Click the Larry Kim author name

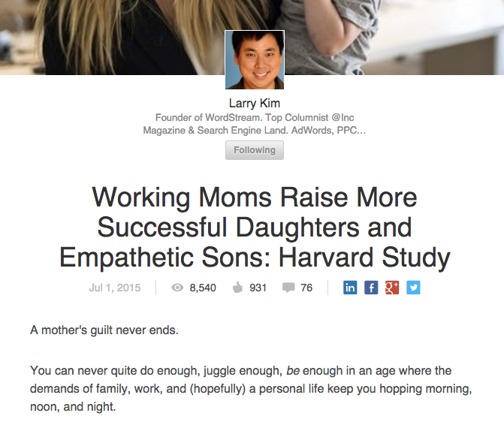(x=255, y=103)
